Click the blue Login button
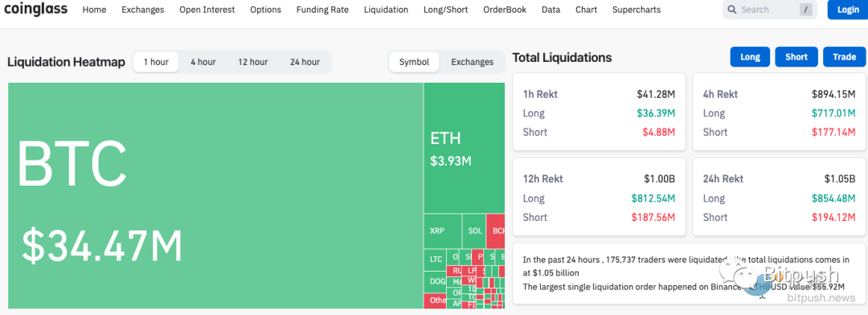The image size is (868, 315). click(848, 10)
